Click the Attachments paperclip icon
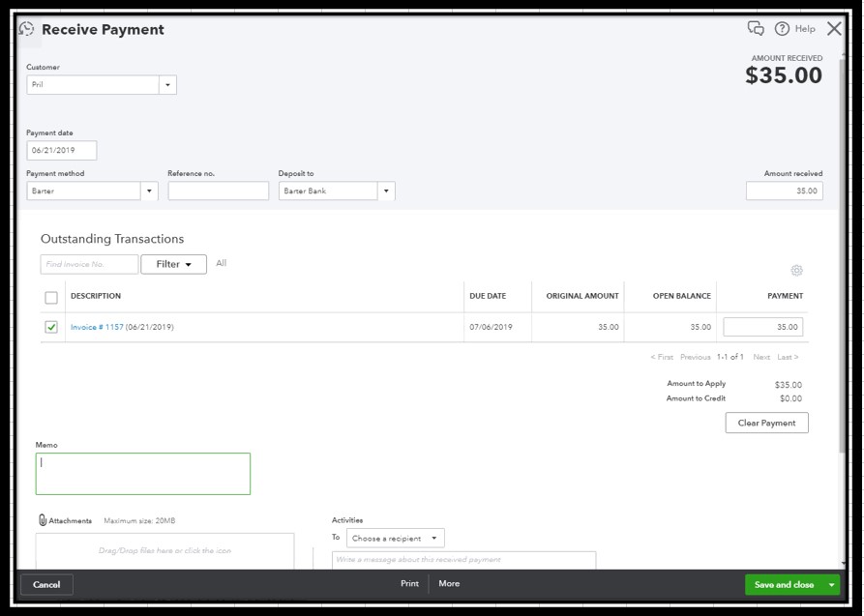Image resolution: width=864 pixels, height=616 pixels. [43, 520]
